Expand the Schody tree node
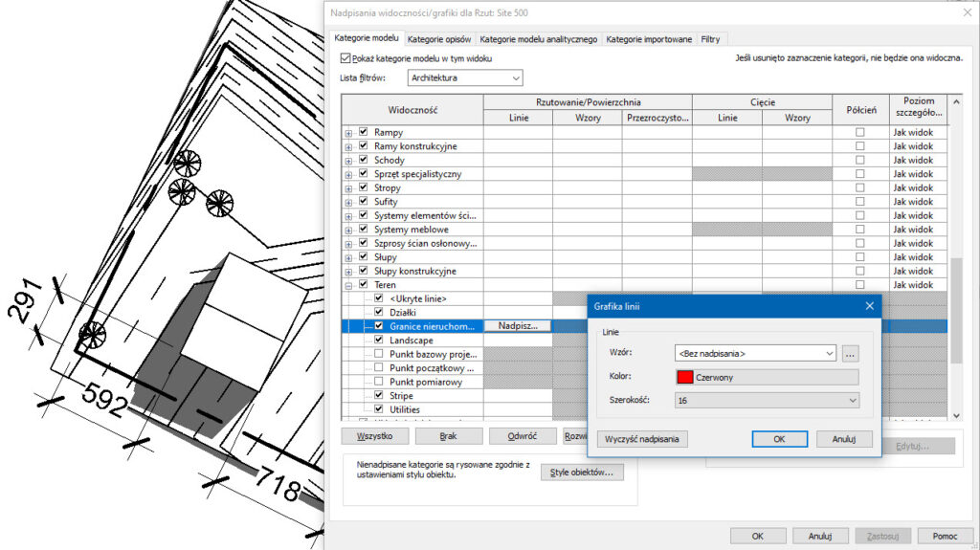This screenshot has width=980, height=550. (x=348, y=161)
